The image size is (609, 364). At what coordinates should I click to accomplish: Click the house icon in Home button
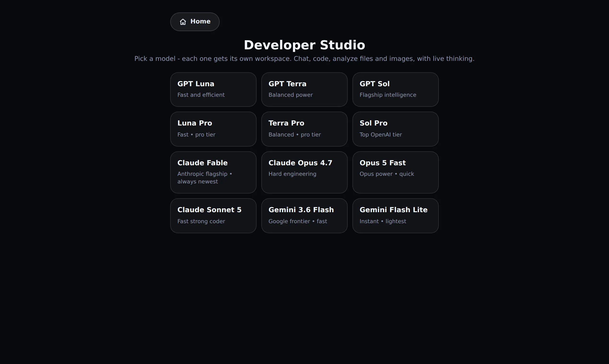pyautogui.click(x=183, y=22)
